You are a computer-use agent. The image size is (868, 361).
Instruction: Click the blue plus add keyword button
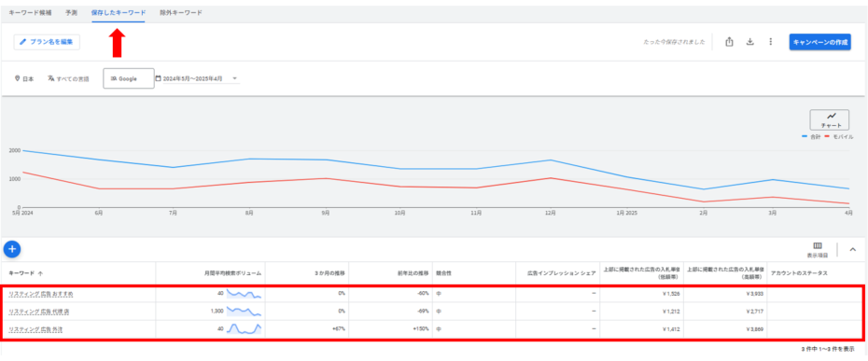pos(12,250)
